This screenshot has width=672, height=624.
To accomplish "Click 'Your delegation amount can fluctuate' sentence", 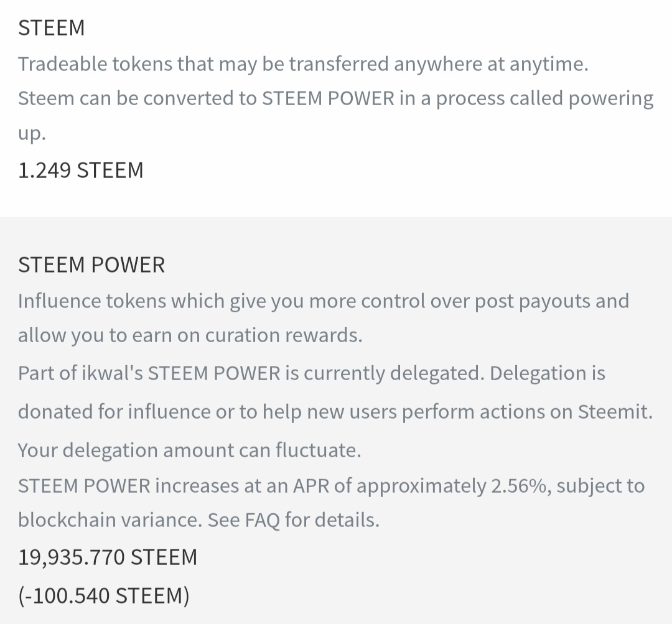I will (189, 450).
